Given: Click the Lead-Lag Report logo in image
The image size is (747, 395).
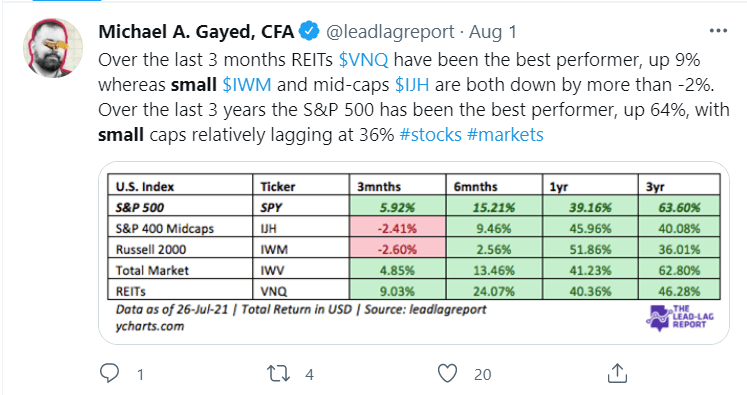Looking at the screenshot, I should [x=680, y=317].
